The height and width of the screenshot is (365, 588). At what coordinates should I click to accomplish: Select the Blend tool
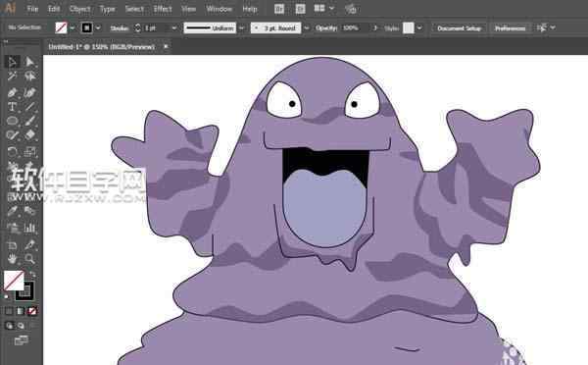point(29,211)
